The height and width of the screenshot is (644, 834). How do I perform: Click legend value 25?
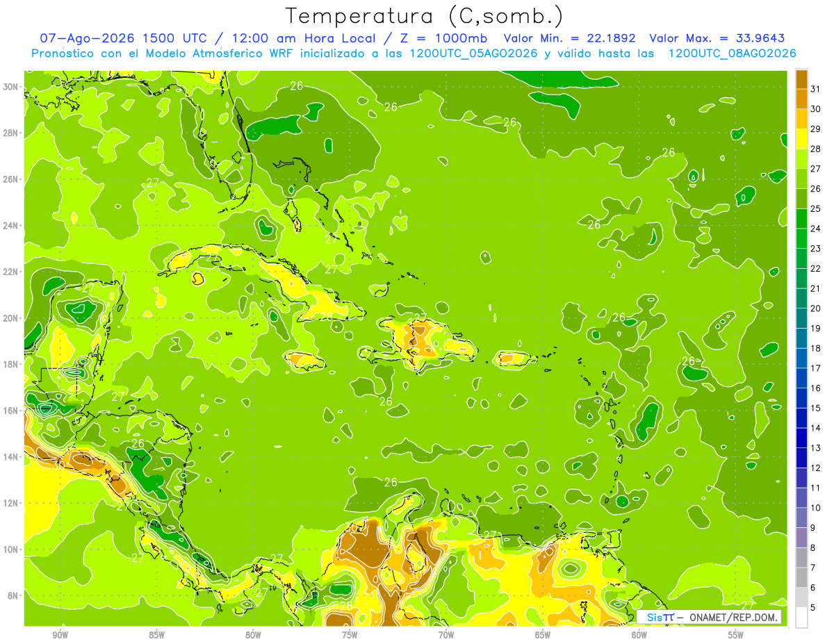tap(815, 208)
